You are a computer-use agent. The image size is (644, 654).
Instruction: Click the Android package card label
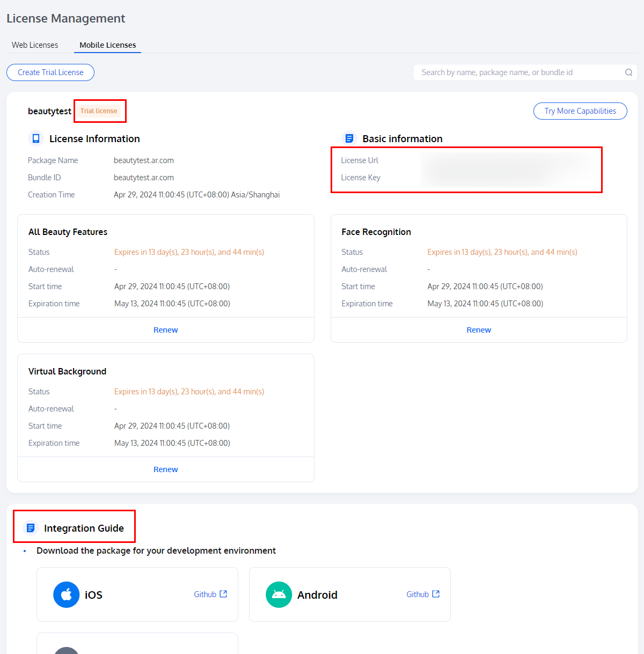pyautogui.click(x=317, y=595)
